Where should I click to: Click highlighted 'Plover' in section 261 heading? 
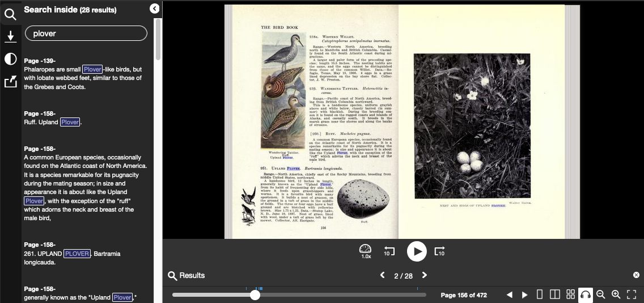click(x=294, y=169)
